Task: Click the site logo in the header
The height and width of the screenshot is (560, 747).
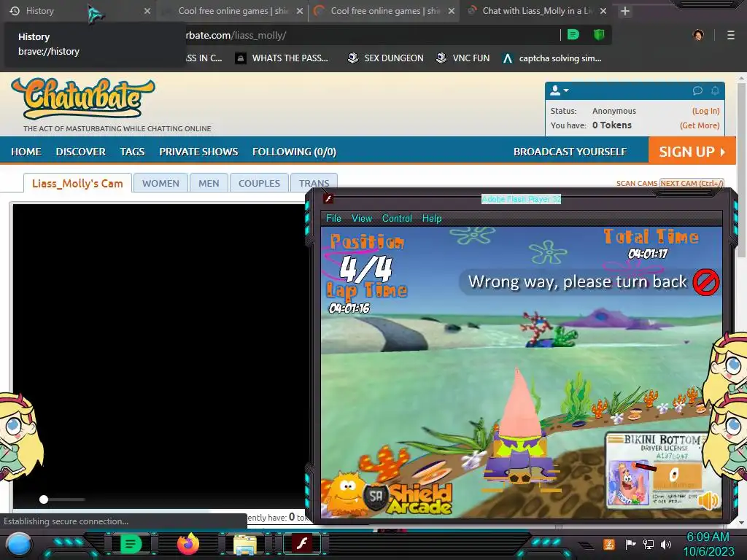Action: [x=83, y=98]
